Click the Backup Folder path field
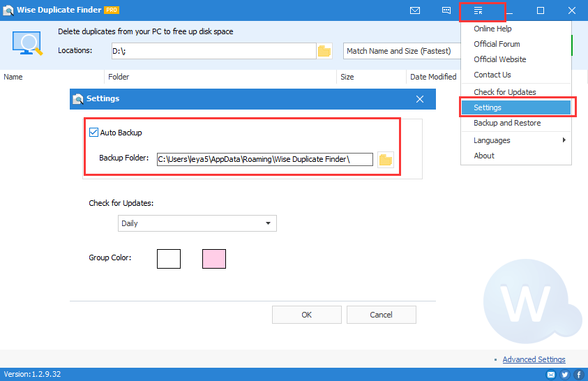 265,159
